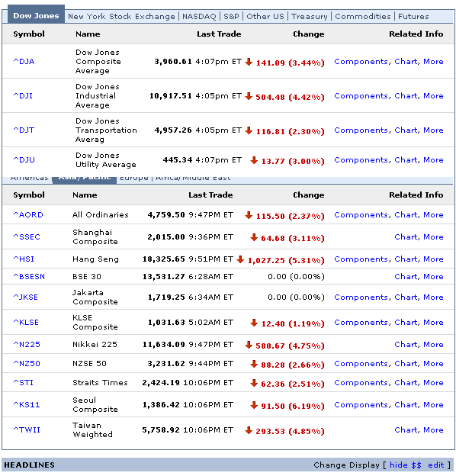The width and height of the screenshot is (456, 476).
Task: Click the Seoul Composite down arrow icon
Action: pyautogui.click(x=254, y=405)
